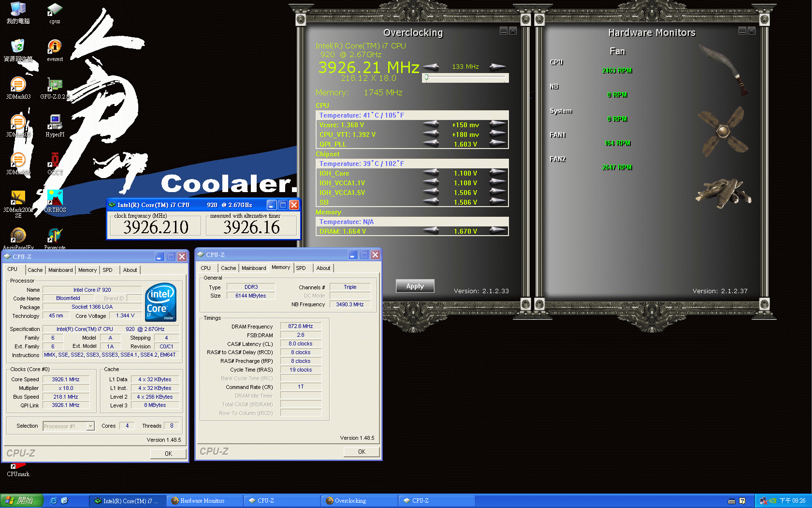
Task: Launch the GPU-Z desktop shortcut
Action: coord(55,88)
